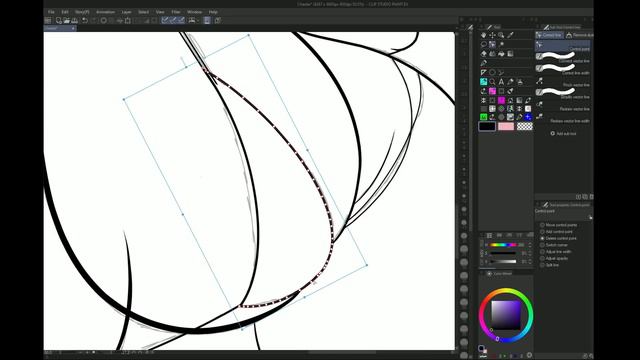Toggle the second snap icon in command bar
Screen dimensions: 640x360
173,20
